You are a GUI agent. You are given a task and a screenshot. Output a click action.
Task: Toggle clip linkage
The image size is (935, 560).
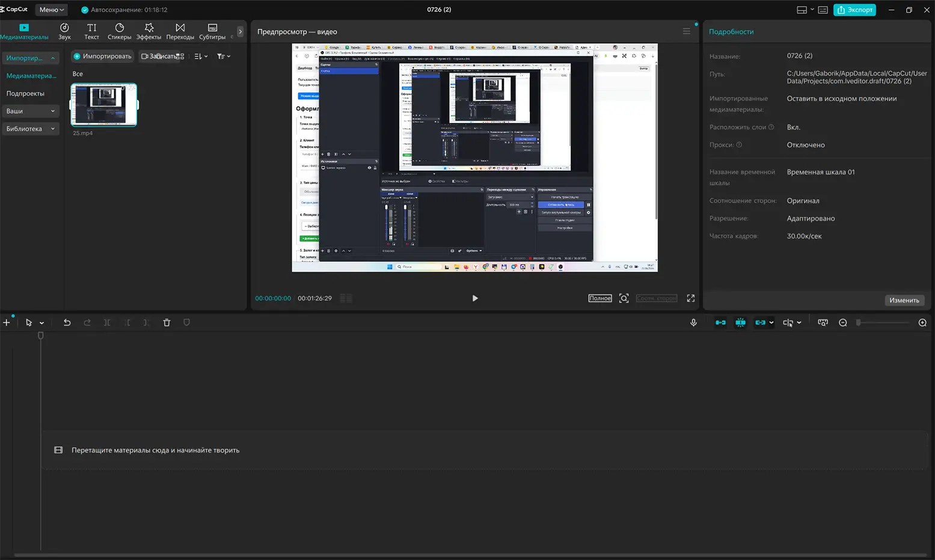point(761,323)
